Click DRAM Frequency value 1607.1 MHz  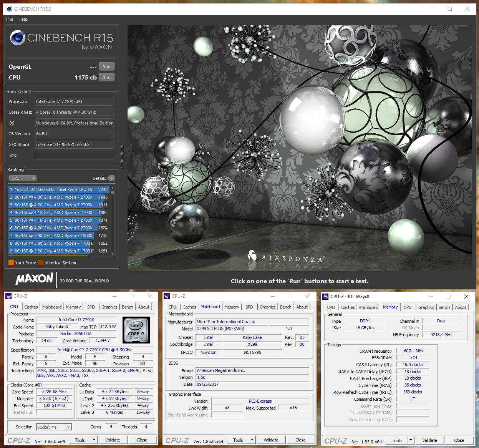tap(413, 351)
